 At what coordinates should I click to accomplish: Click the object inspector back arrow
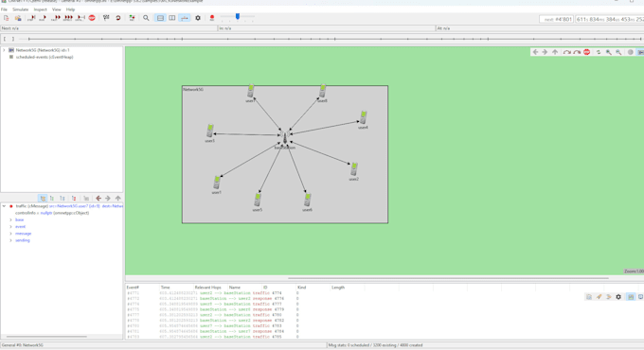pos(98,199)
